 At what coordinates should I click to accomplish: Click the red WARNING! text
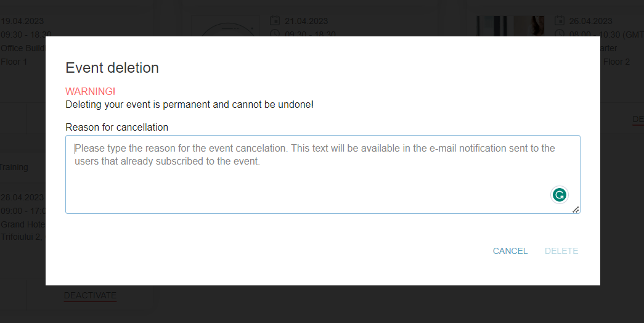(x=90, y=91)
